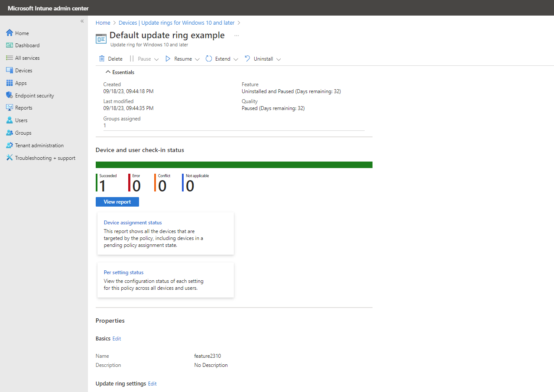Open the Resume dropdown menu
Viewport: 554px width, 392px height.
pos(198,58)
